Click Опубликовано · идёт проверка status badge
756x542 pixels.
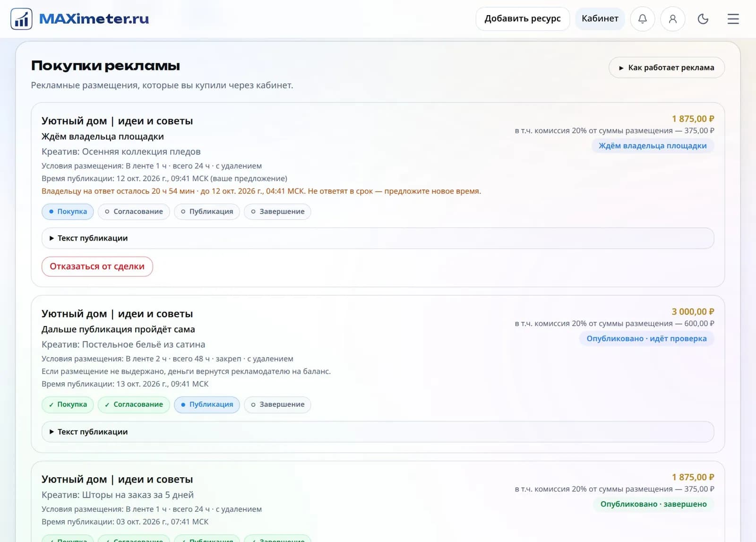point(647,338)
